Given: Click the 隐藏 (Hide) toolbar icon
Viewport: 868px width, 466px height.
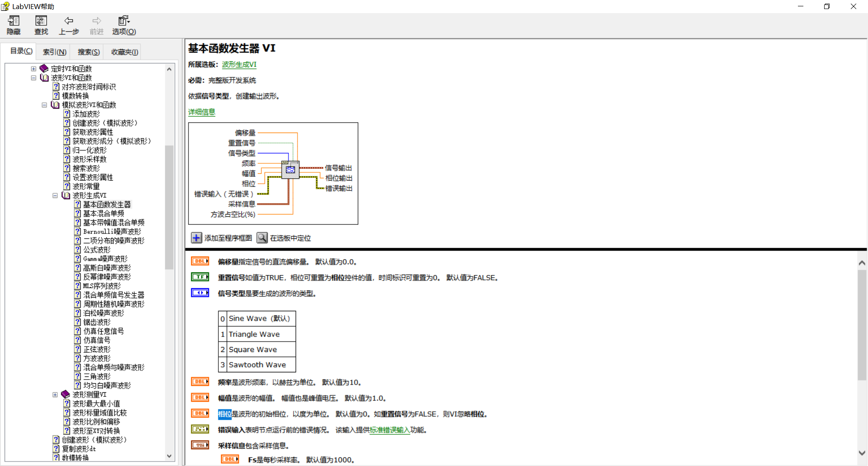Looking at the screenshot, I should click(14, 21).
